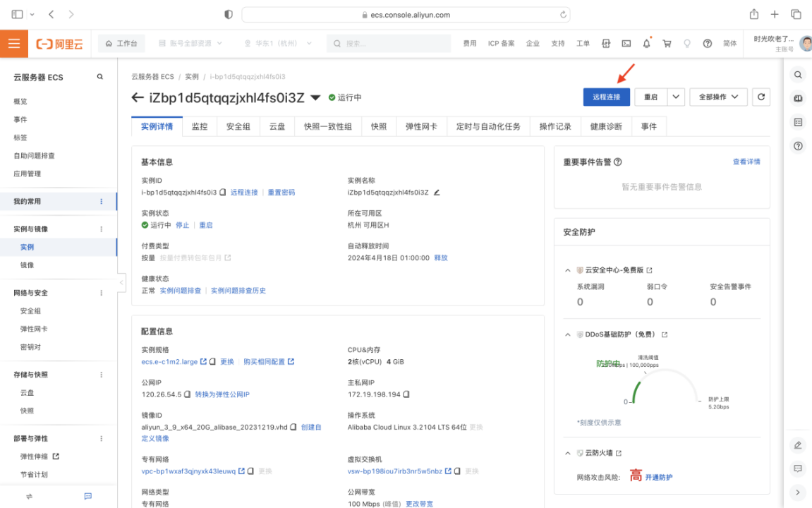
Task: Click the top search input field
Action: pyautogui.click(x=389, y=44)
